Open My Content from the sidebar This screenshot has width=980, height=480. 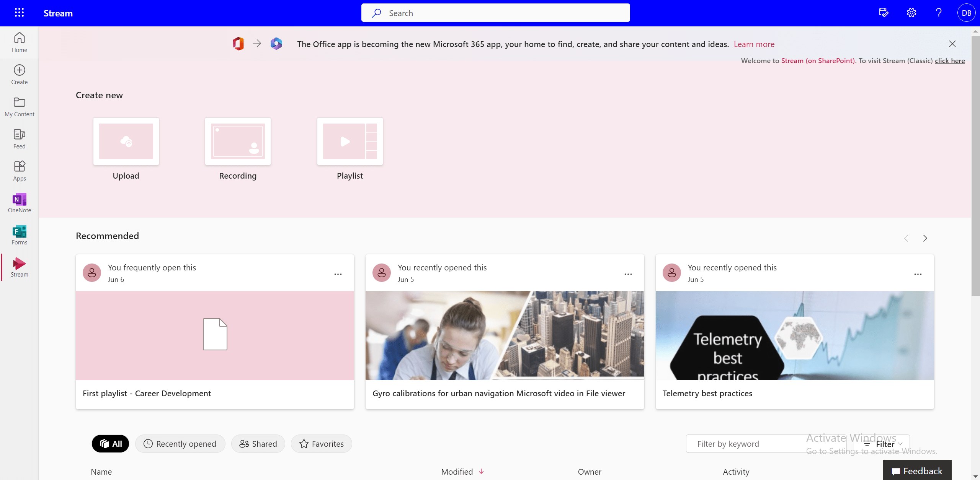tap(19, 106)
